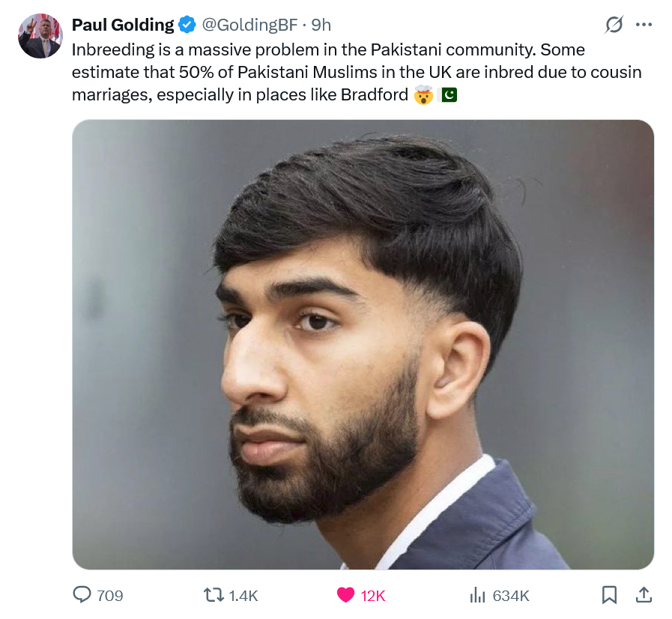Click the 12K likes count
The height and width of the screenshot is (619, 672).
coord(373,596)
